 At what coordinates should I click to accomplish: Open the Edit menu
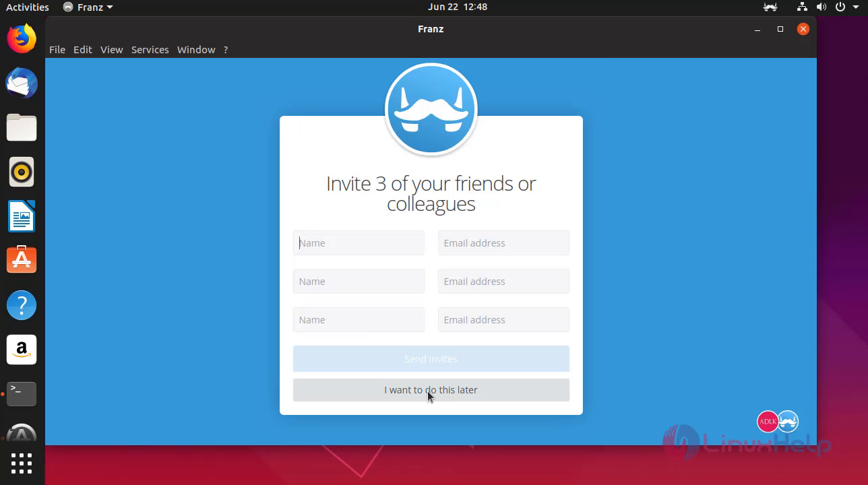[83, 50]
